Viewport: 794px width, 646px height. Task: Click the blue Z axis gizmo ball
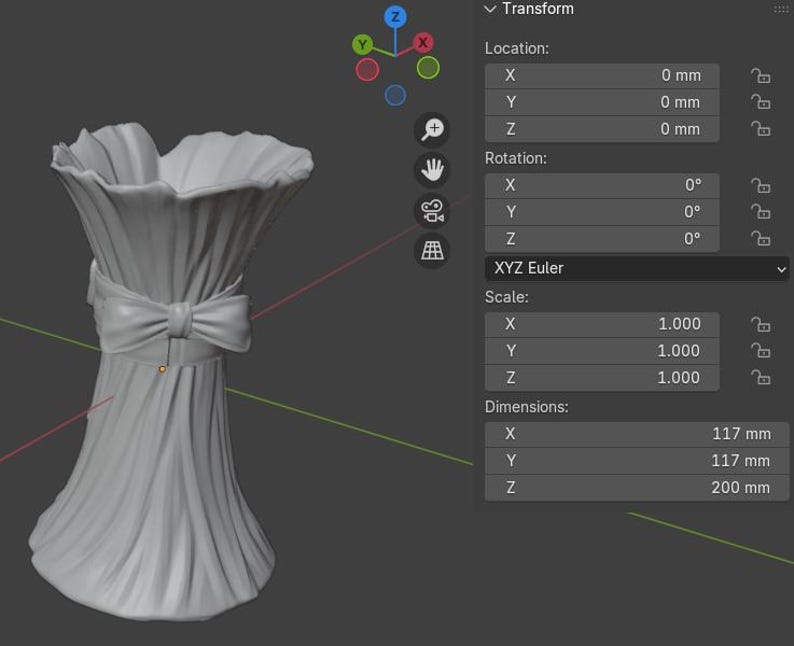395,17
